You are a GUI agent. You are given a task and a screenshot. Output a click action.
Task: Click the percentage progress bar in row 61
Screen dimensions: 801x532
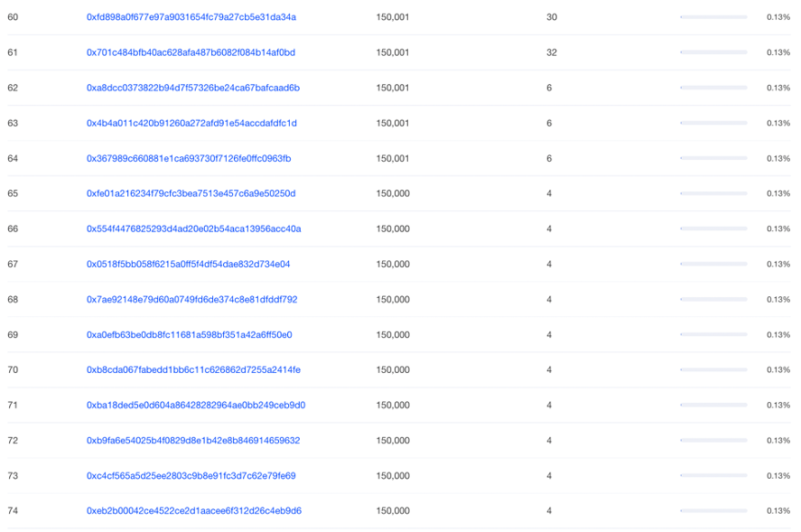(713, 52)
